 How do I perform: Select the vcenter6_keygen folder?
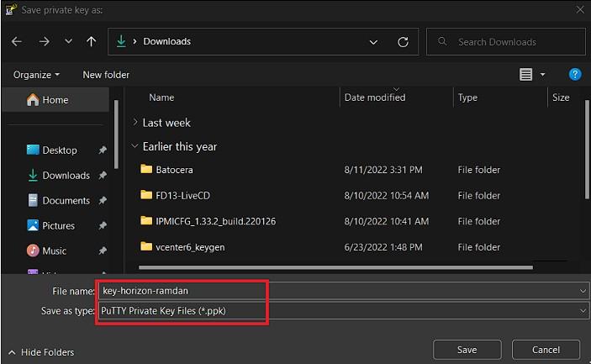190,247
